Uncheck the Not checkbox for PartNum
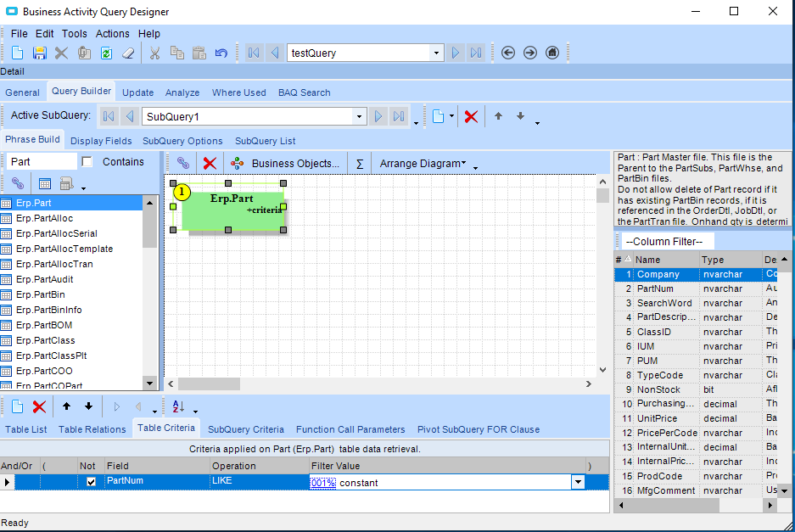 [x=92, y=482]
